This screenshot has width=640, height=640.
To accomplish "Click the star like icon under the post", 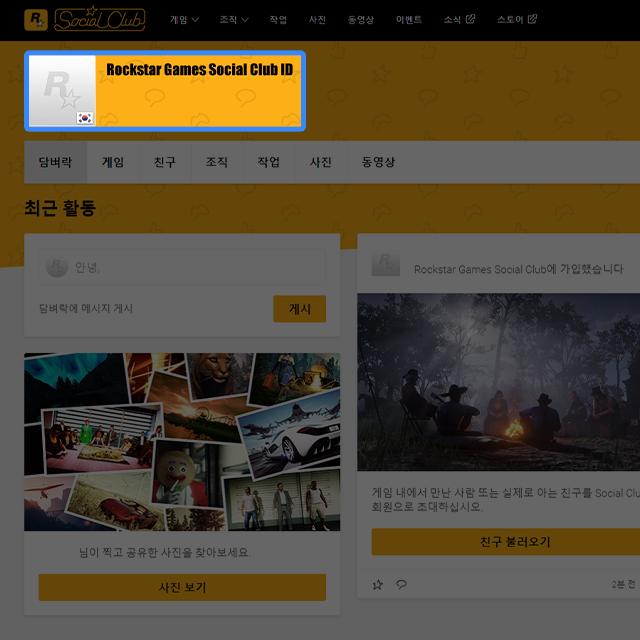I will pos(378,584).
